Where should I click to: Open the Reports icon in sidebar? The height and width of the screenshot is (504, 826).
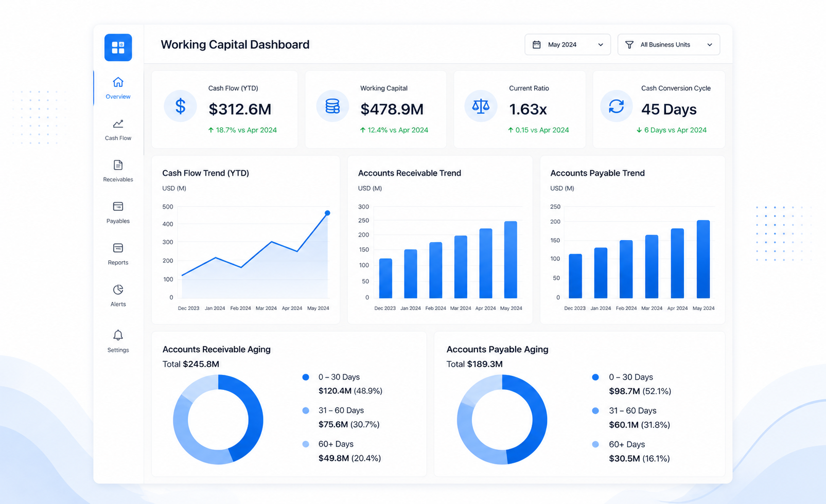(118, 248)
